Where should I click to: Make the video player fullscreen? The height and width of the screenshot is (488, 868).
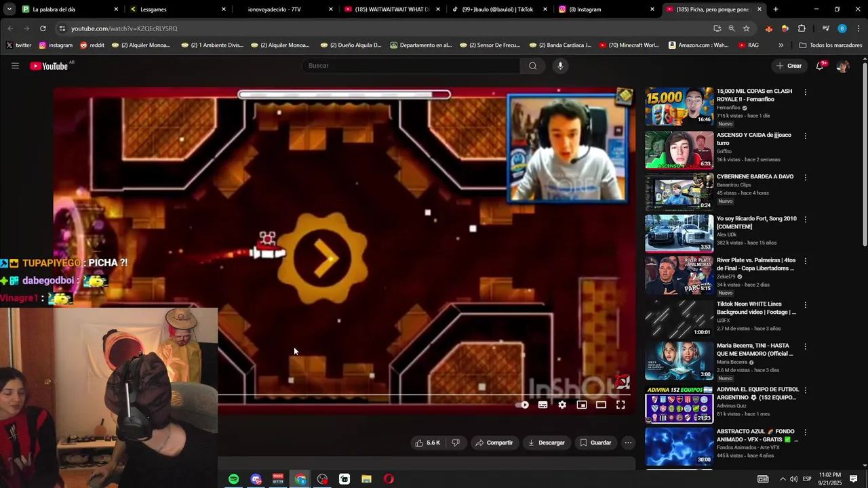click(620, 405)
